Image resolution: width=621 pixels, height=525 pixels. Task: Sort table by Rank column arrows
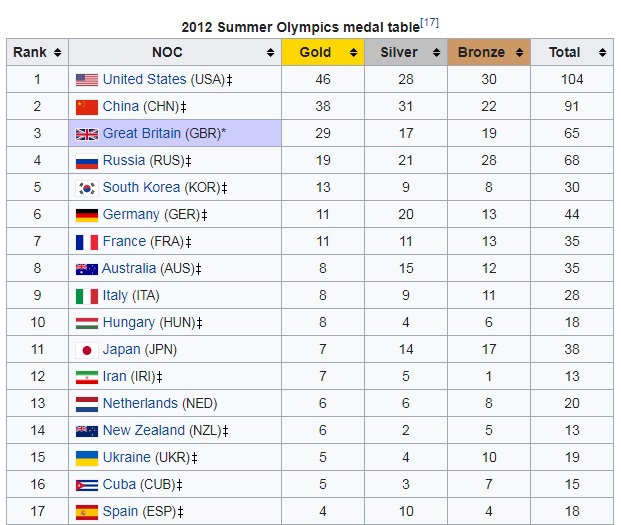pyautogui.click(x=57, y=53)
